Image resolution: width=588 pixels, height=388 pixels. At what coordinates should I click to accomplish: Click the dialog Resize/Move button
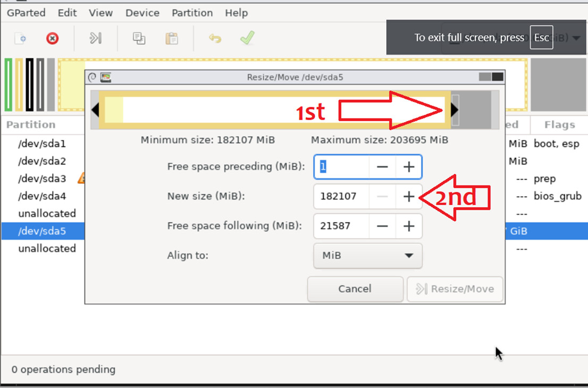click(455, 289)
